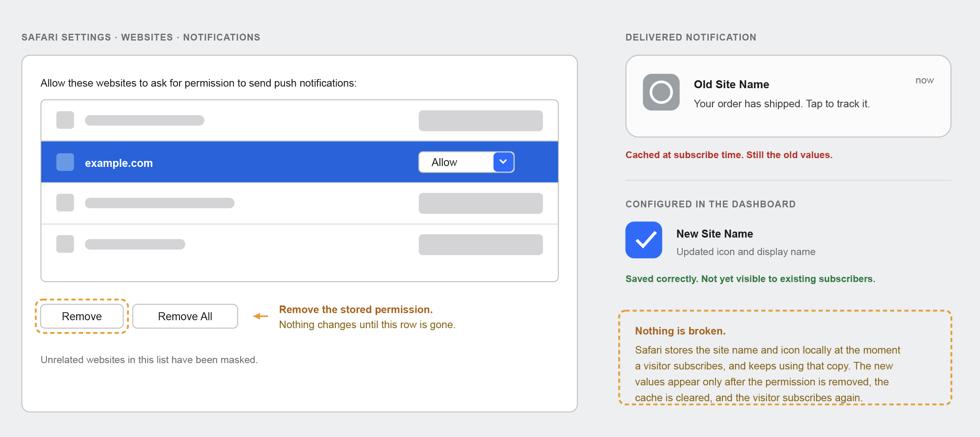
Task: Click the "Safari Settings · Websites · Notifications" heading
Action: (141, 37)
